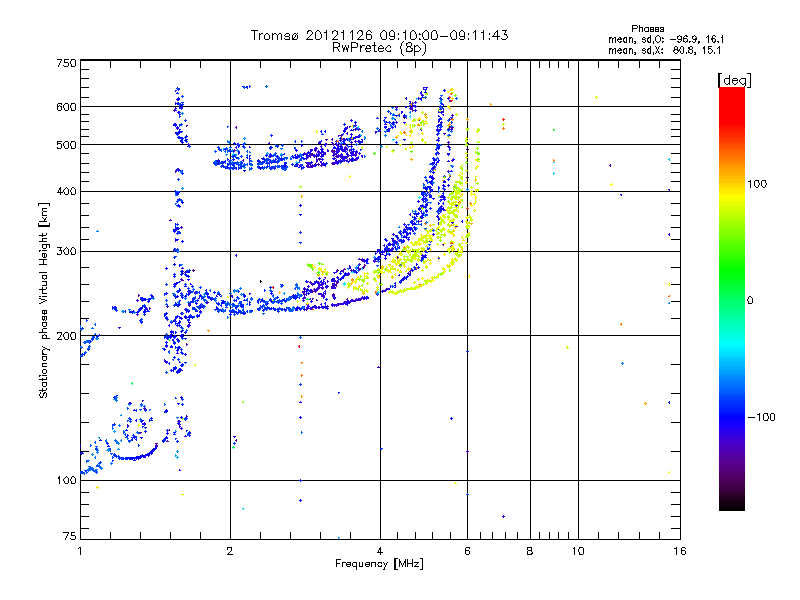
Task: Click the 'Frequency [MHz]' axis label
Action: (379, 564)
